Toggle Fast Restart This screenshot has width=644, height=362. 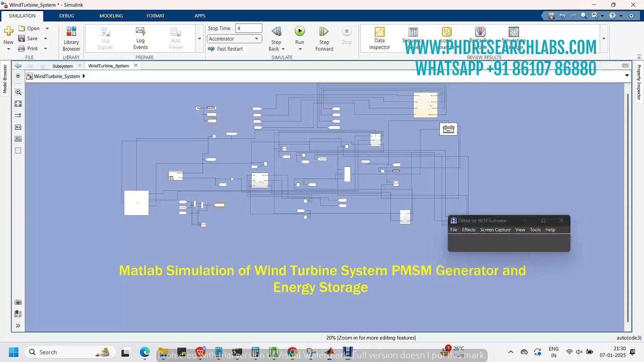[x=225, y=49]
